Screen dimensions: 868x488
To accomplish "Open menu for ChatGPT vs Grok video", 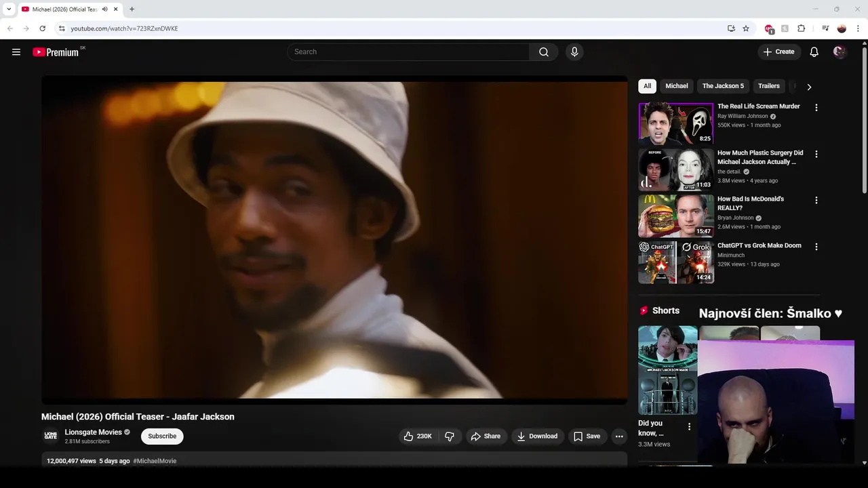I will pyautogui.click(x=816, y=247).
